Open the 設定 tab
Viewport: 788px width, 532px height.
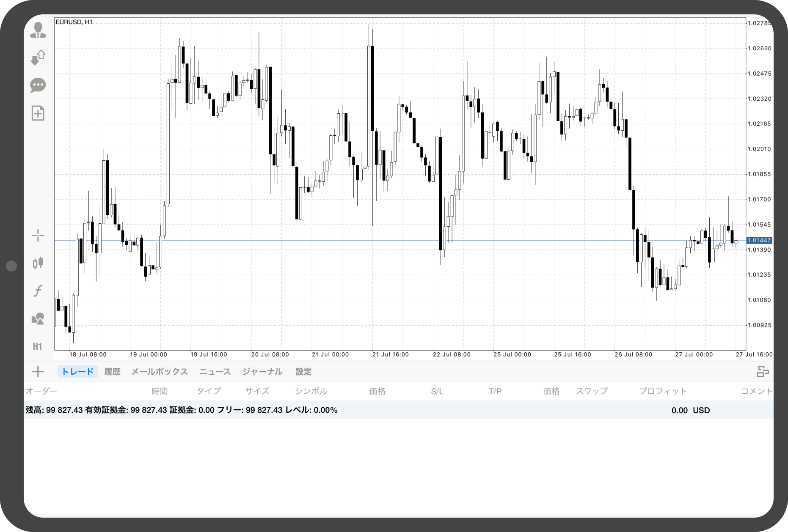coord(303,372)
